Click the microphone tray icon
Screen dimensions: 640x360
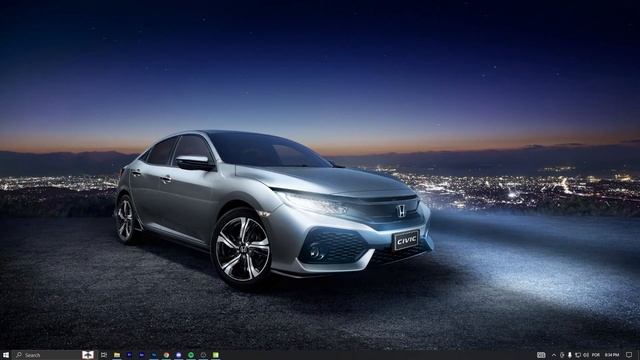click(570, 355)
